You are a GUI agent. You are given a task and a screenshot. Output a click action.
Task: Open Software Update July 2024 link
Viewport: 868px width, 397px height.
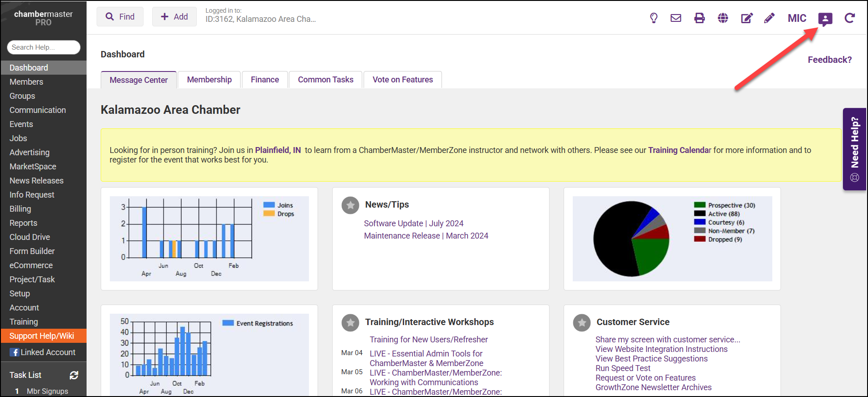[413, 224]
